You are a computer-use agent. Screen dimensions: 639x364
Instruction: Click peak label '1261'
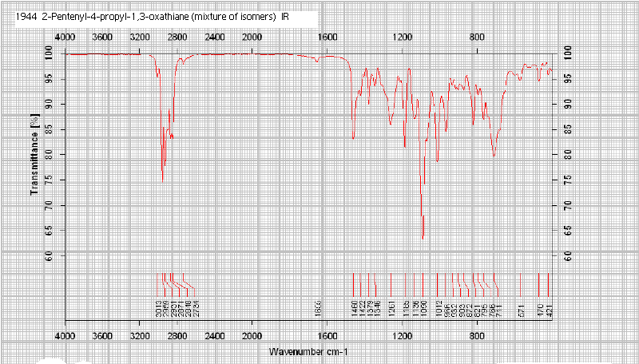coord(391,311)
